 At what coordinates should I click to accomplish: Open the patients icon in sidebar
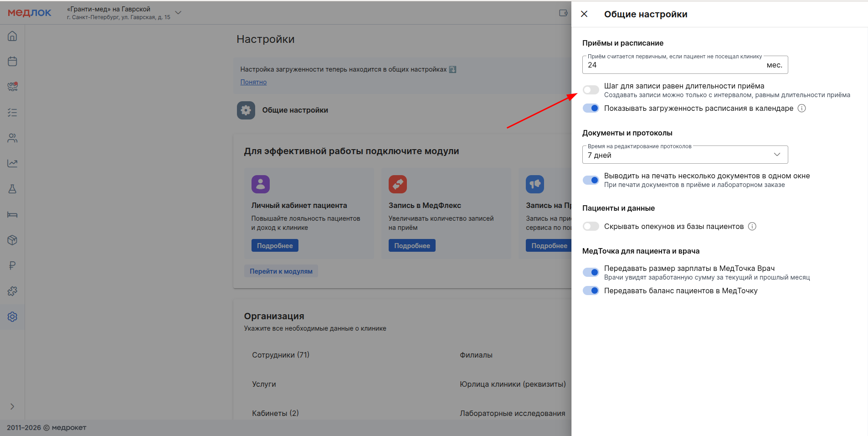[x=12, y=138]
